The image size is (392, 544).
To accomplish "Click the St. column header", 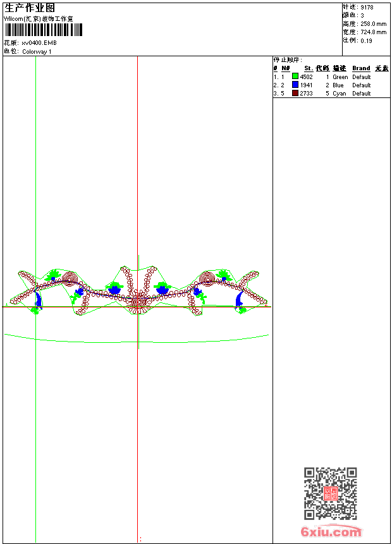I will pyautogui.click(x=309, y=68).
